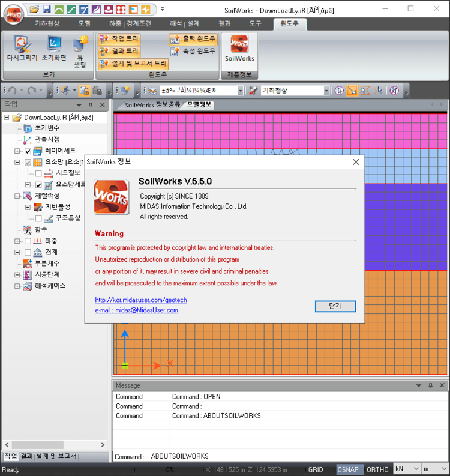Toggle the 레이어세트 checkbox
450x476 pixels.
tap(28, 151)
